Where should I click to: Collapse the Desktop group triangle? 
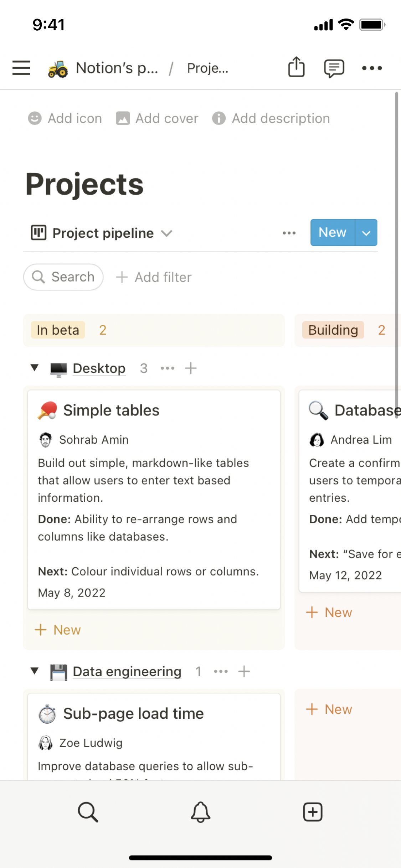point(35,367)
